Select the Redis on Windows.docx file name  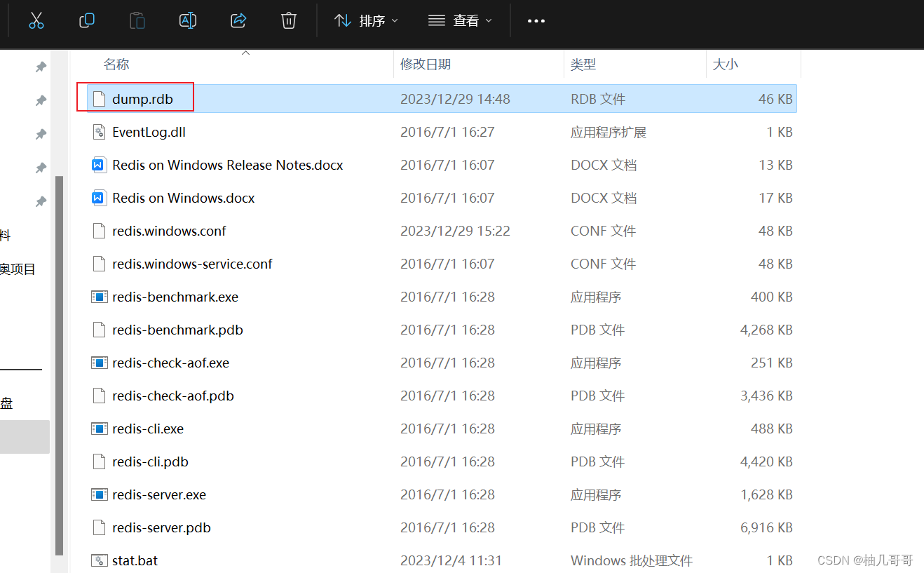[x=184, y=198]
